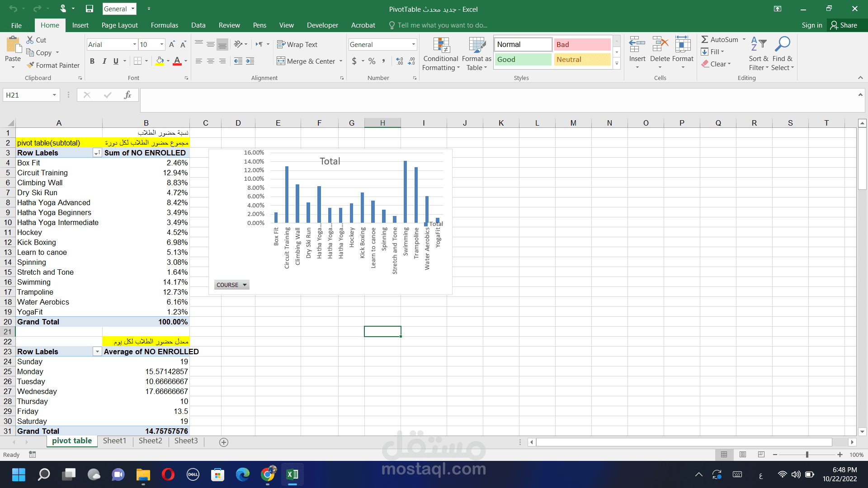Add a new worksheet with the plus button
Screen dimensions: 868x488
click(223, 442)
